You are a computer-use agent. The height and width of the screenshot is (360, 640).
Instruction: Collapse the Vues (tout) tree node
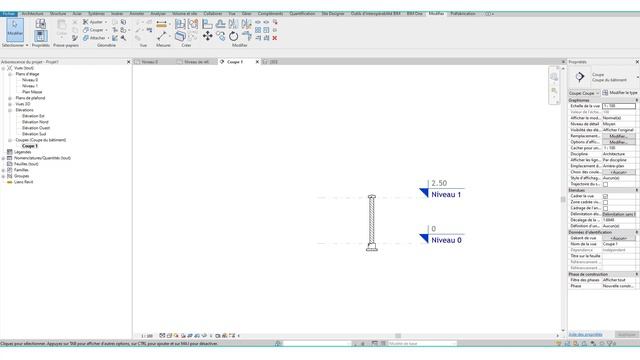pos(3,68)
